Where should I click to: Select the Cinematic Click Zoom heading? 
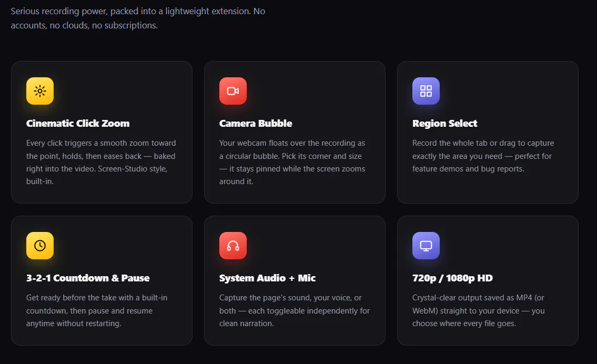point(78,124)
